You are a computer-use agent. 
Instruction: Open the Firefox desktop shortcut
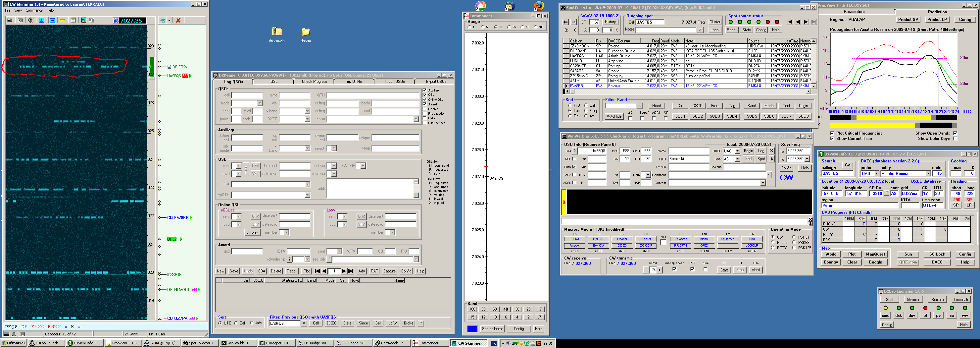[x=538, y=6]
